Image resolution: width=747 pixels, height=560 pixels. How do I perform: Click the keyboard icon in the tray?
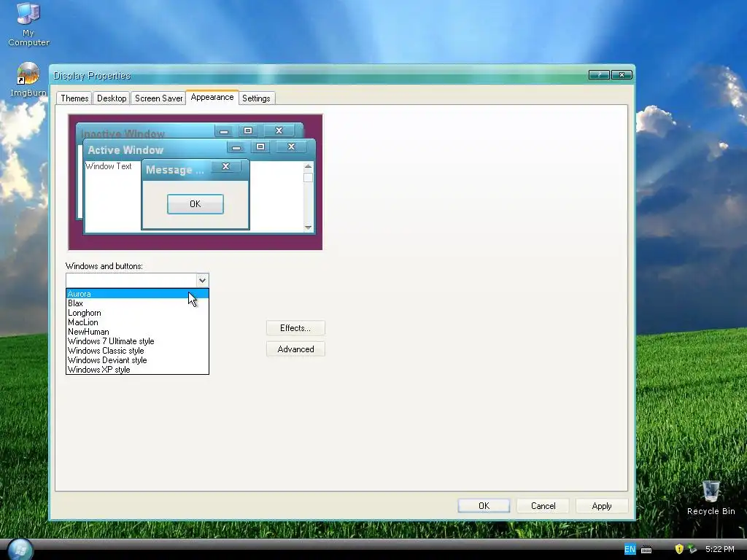point(646,549)
